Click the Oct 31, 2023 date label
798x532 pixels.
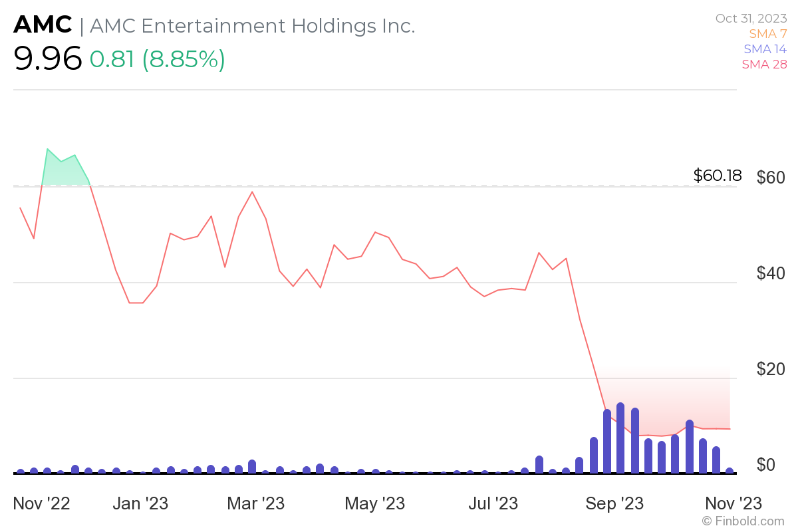751,18
